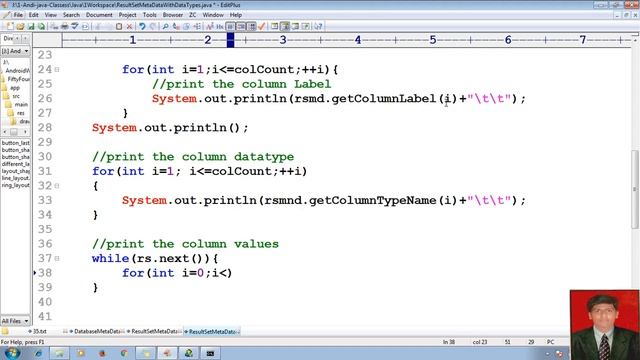Click the Paste clipboard toolbar icon
Viewport: 640px width, 360px height.
click(x=119, y=27)
